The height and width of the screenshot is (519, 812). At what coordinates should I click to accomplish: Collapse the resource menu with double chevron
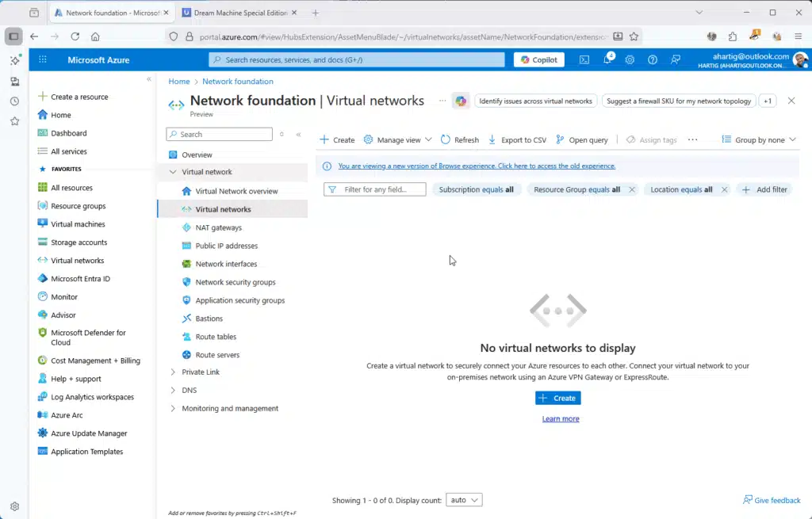299,134
